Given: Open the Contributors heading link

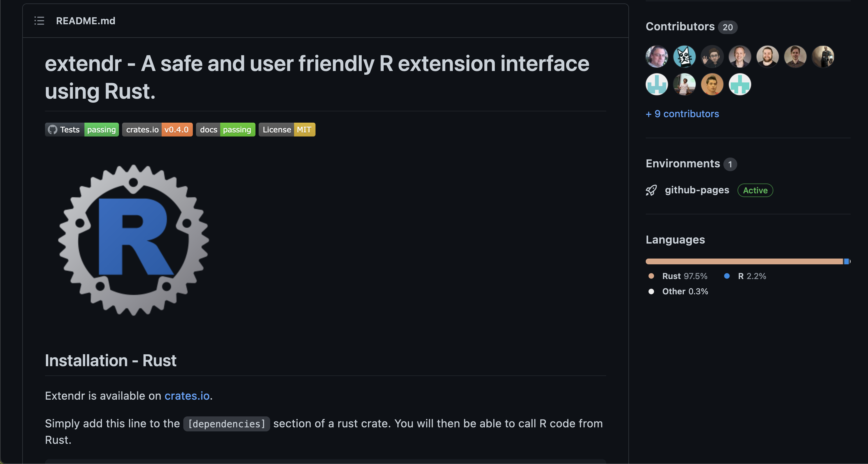Looking at the screenshot, I should (680, 27).
